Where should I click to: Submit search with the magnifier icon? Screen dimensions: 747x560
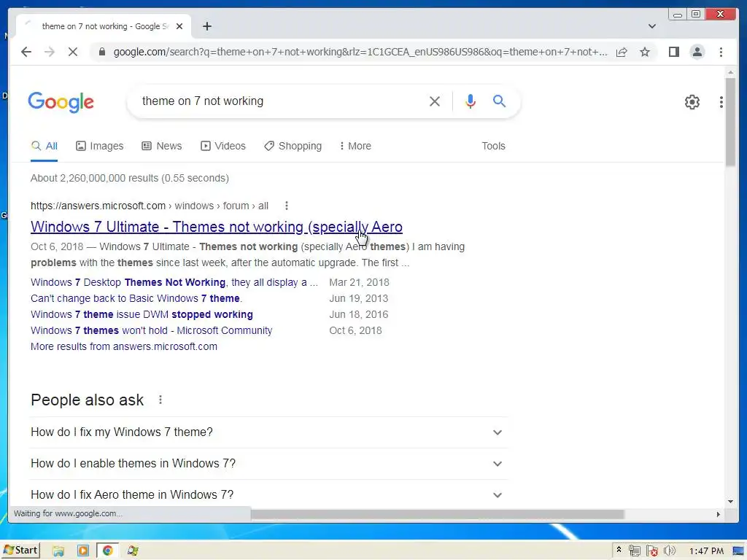499,101
